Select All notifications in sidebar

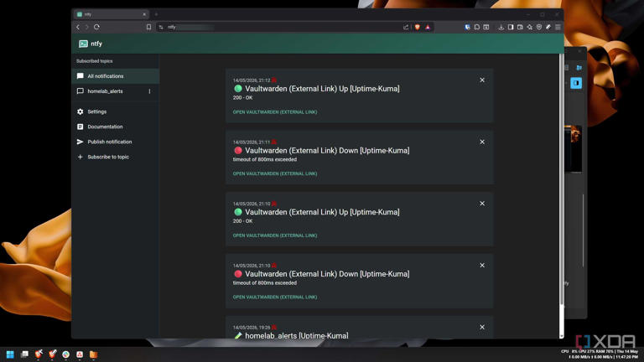tap(116, 76)
